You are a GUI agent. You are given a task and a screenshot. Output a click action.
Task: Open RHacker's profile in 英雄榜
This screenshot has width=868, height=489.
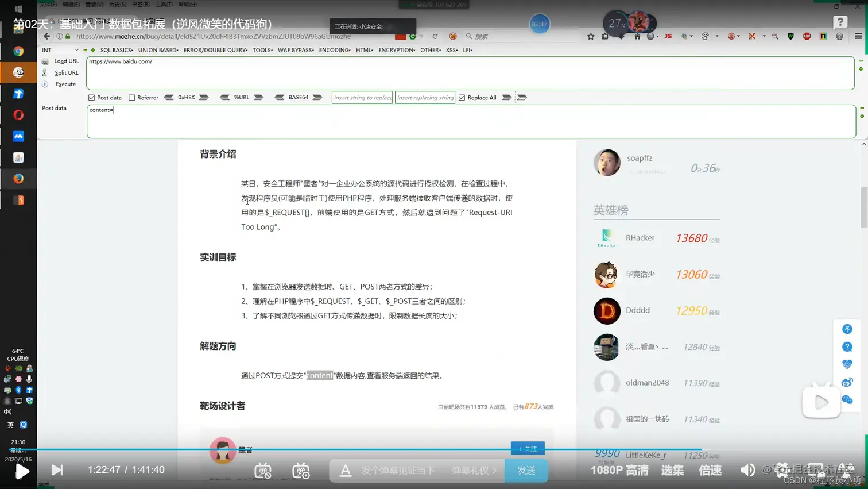pos(640,237)
